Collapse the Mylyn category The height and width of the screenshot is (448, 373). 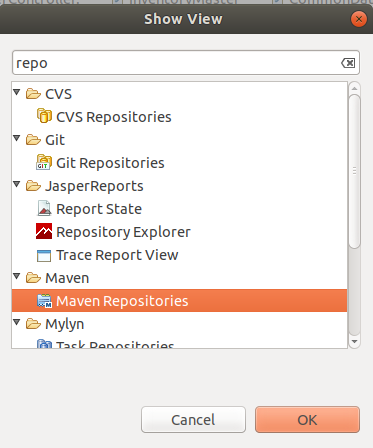(17, 322)
